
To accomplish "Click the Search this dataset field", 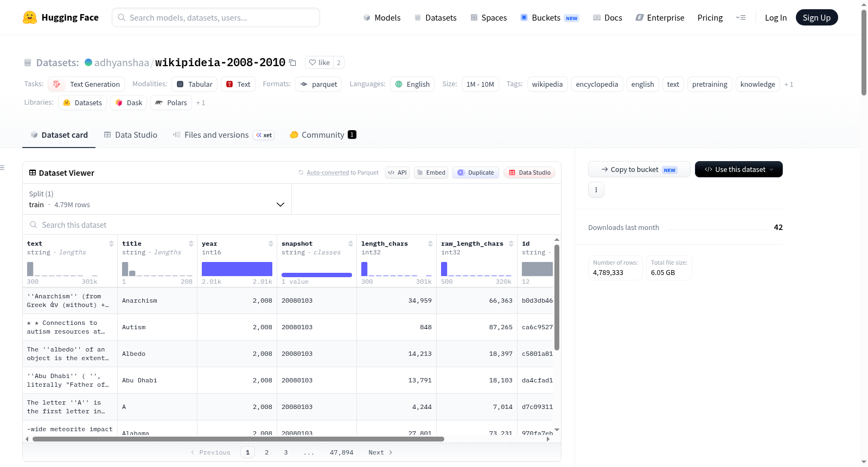I will 292,225.
